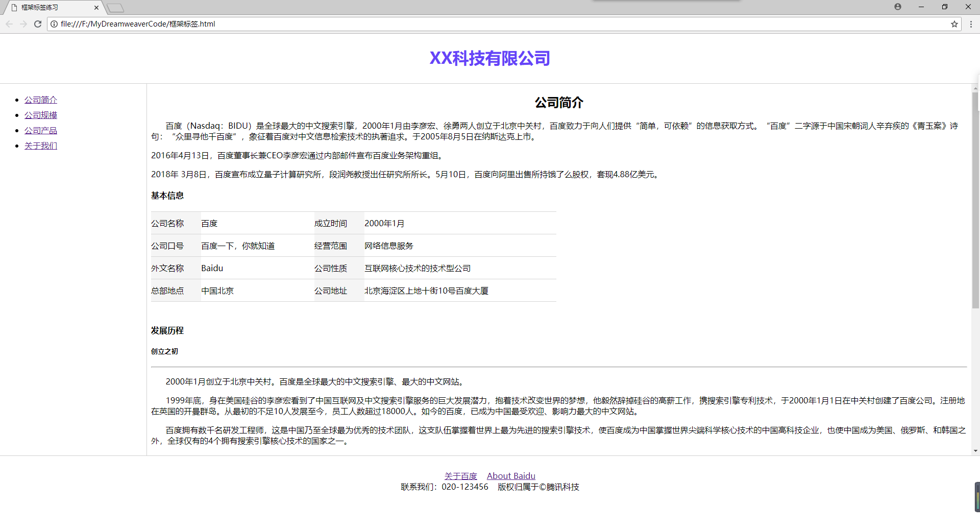Open the 公司产品 sidebar link
The image size is (980, 530).
pos(41,131)
